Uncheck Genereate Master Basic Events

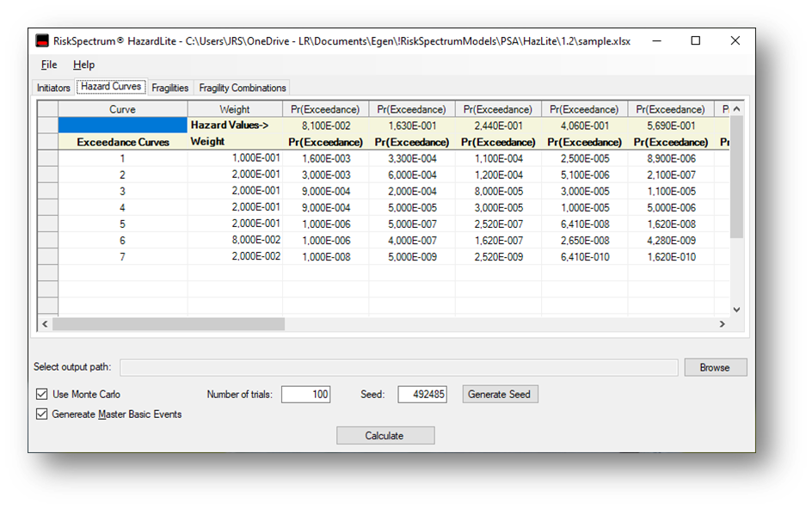[x=42, y=414]
